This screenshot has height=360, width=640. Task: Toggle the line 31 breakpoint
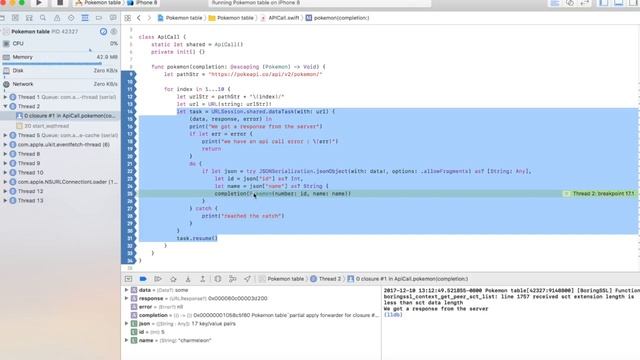click(129, 238)
